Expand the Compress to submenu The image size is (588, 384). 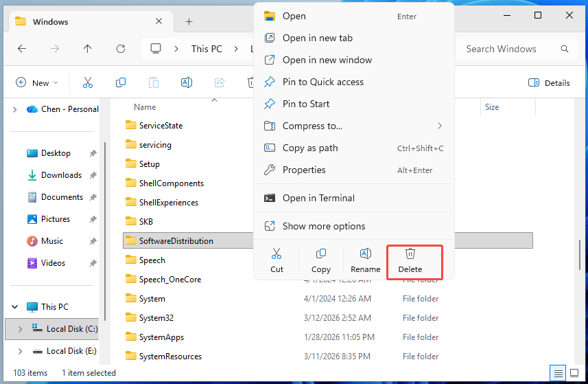[x=440, y=126]
